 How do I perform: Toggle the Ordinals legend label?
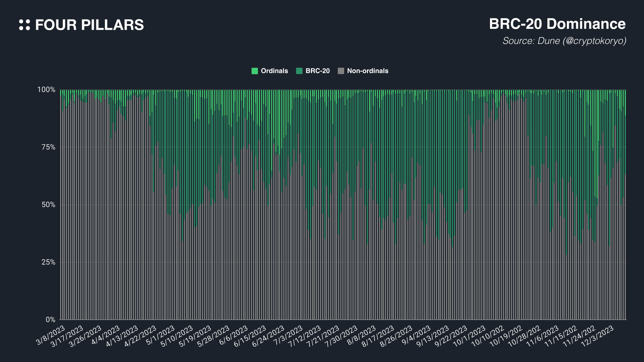(274, 71)
